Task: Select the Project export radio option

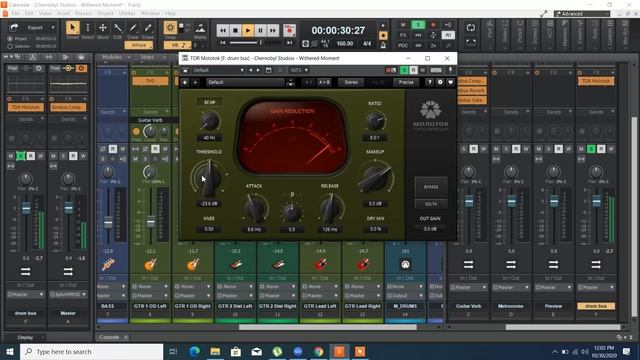Action: click(x=10, y=39)
